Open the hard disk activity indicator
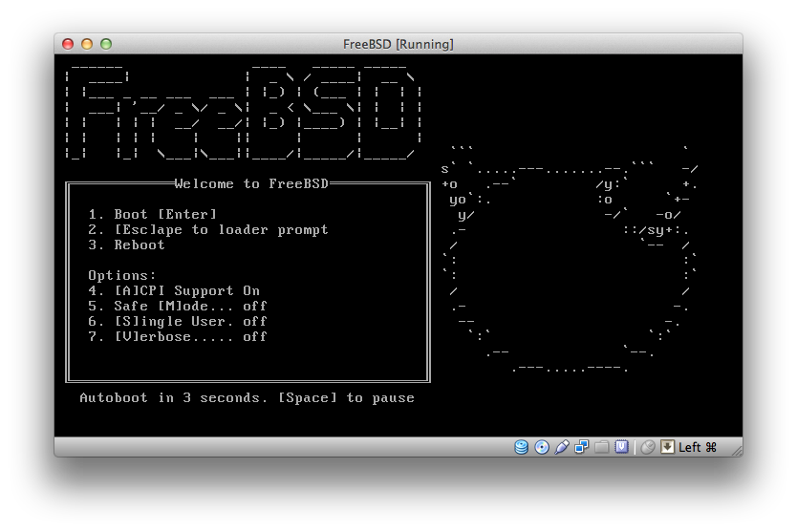 click(521, 447)
